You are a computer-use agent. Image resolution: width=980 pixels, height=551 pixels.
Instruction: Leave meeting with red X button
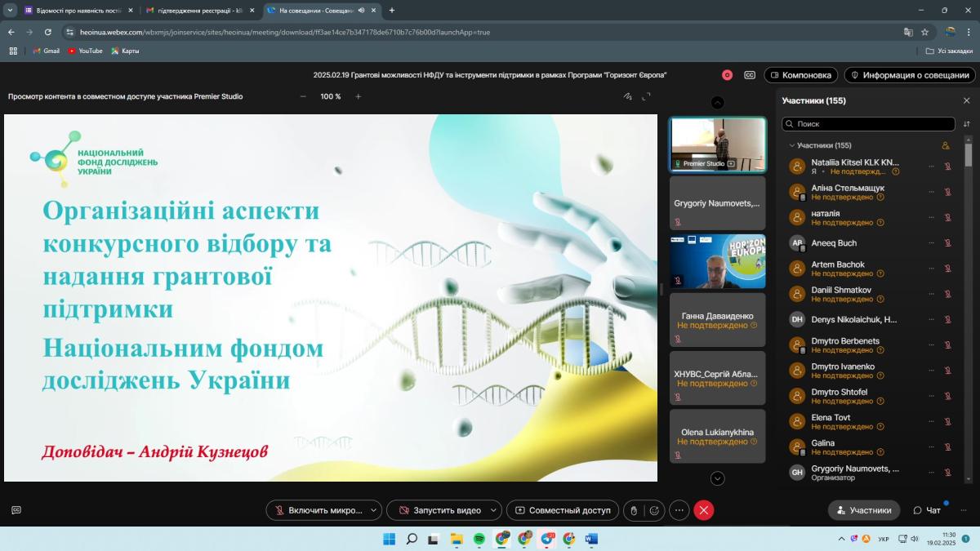(x=704, y=510)
